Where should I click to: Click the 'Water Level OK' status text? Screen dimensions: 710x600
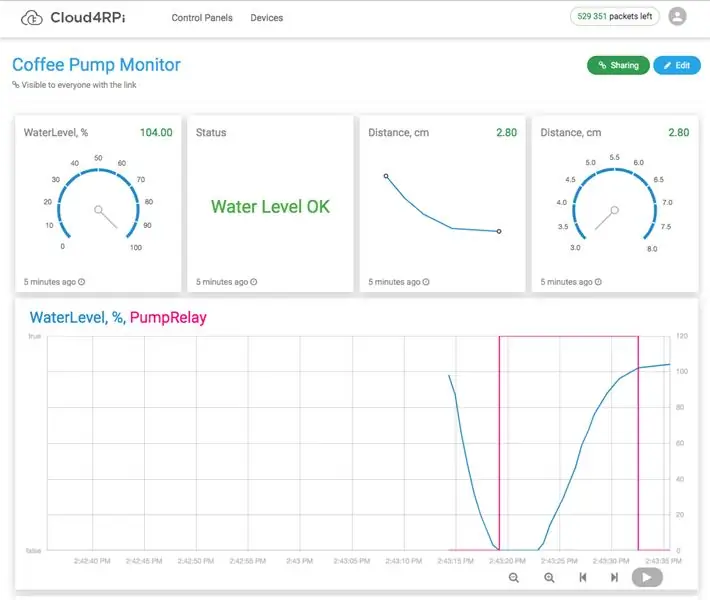(270, 206)
